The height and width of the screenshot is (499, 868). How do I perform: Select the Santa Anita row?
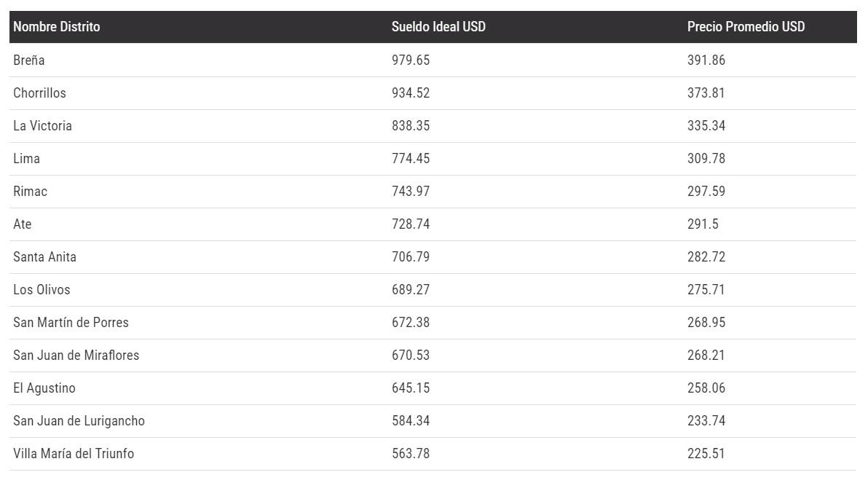click(x=44, y=257)
